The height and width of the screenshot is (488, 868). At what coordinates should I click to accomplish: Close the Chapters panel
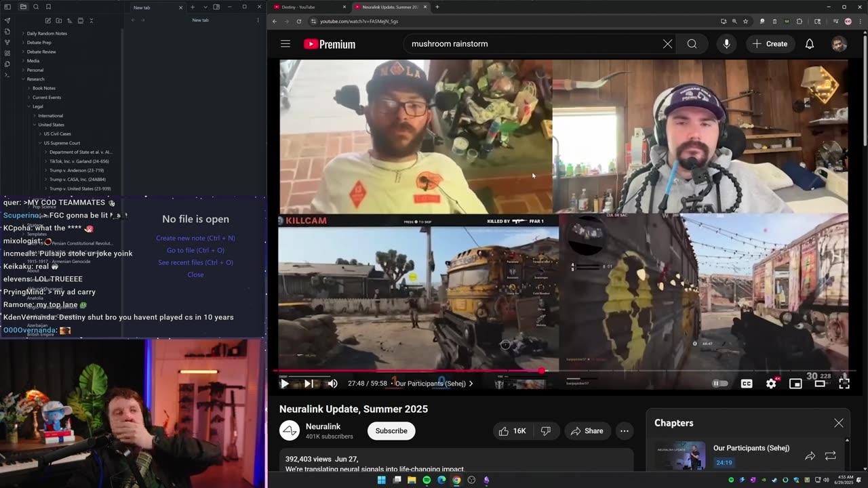pos(839,423)
